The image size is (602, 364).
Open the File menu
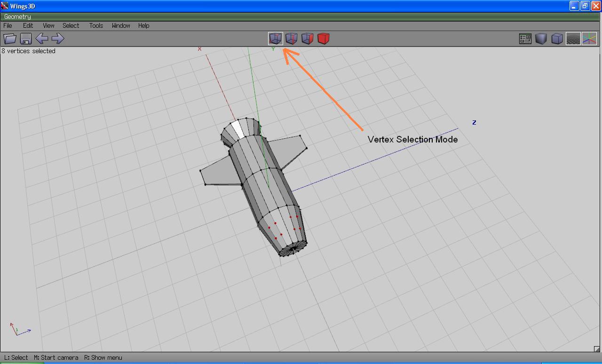[8, 25]
